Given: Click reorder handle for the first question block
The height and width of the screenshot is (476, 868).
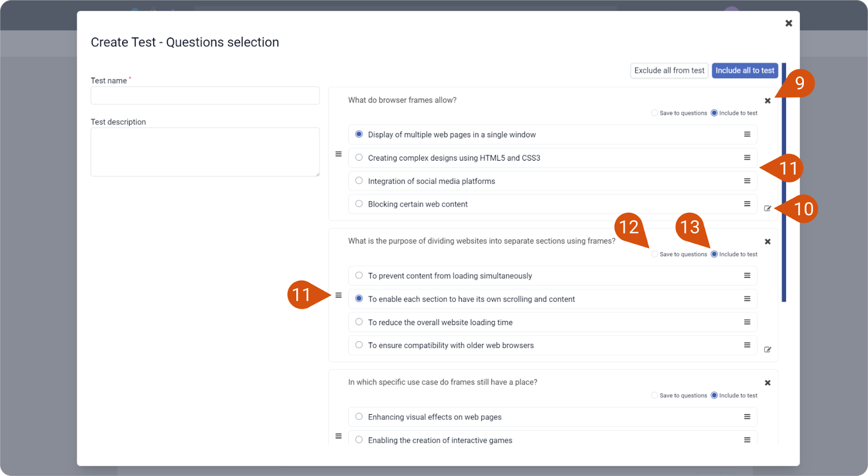Looking at the screenshot, I should [339, 154].
